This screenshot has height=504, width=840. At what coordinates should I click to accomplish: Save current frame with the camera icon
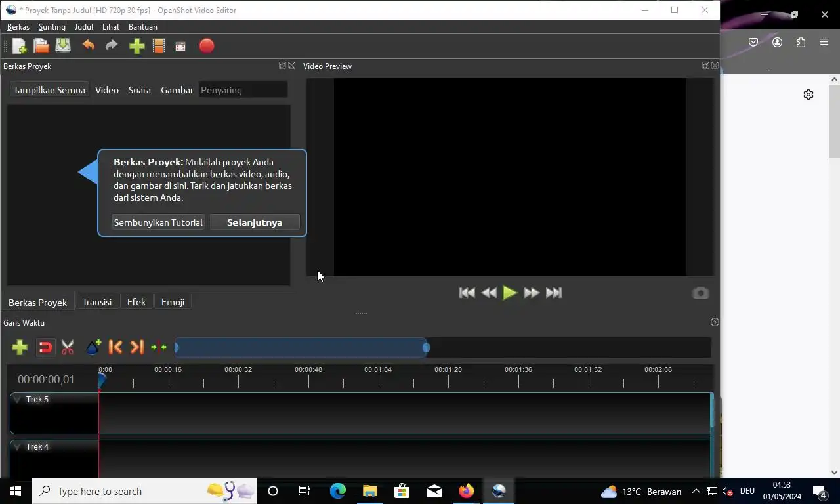point(700,293)
